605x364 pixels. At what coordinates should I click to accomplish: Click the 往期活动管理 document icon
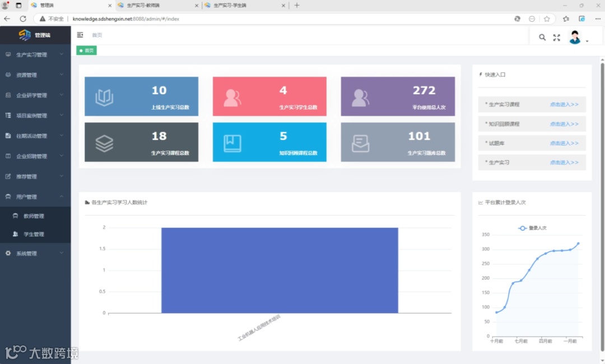click(x=8, y=136)
